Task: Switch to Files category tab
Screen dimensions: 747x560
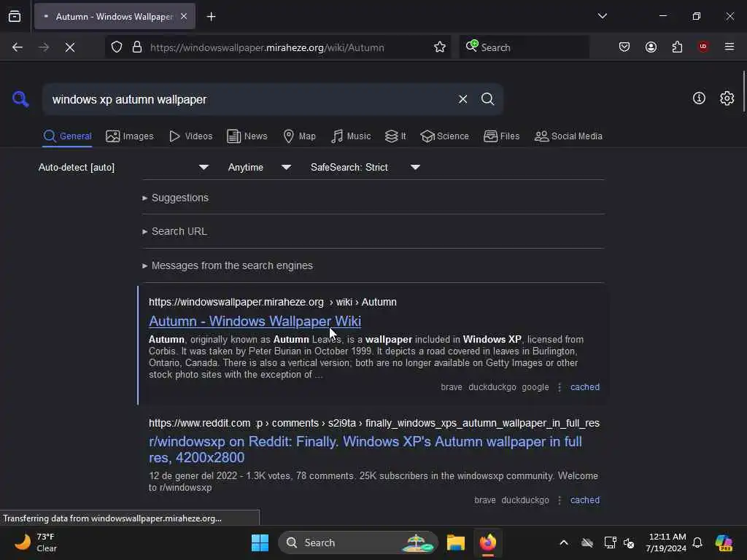Action: pyautogui.click(x=502, y=136)
